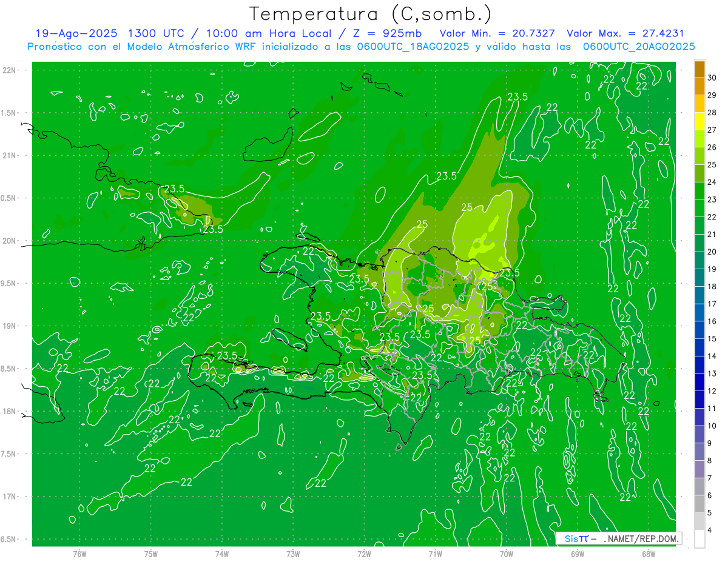The height and width of the screenshot is (562, 728).
Task: Click the blue swatch between 15 and 16
Action: tap(699, 330)
